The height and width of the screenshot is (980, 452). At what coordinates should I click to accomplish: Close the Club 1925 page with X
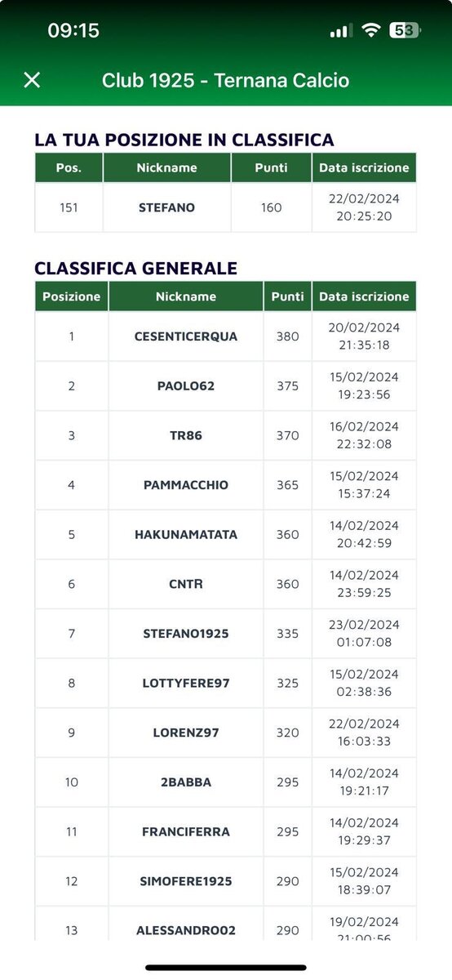(x=32, y=79)
